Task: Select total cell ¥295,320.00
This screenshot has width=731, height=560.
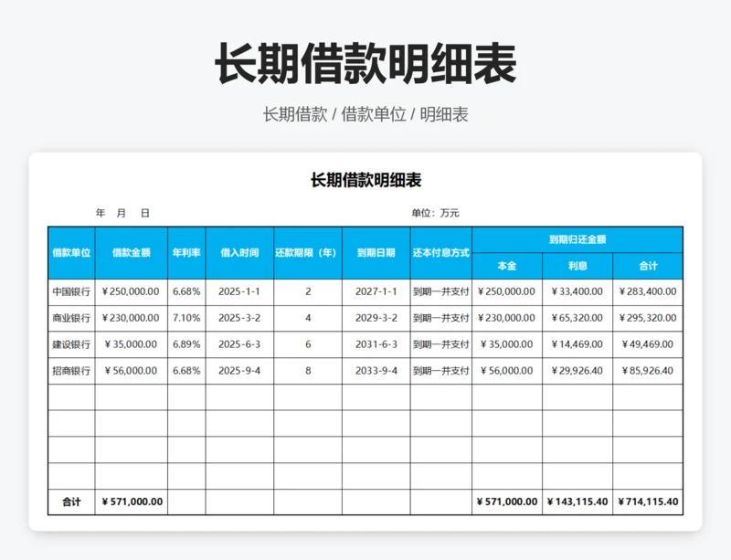Action: pos(648,318)
